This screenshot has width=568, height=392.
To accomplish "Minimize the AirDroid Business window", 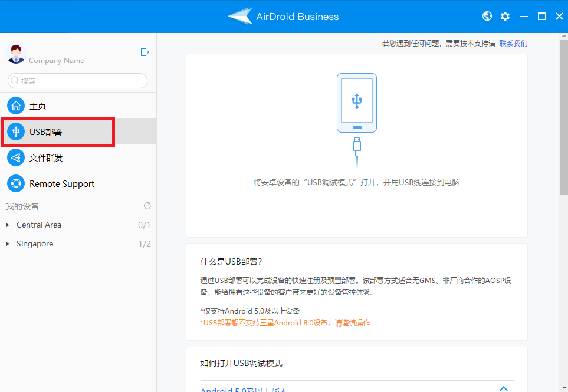I will coord(524,17).
